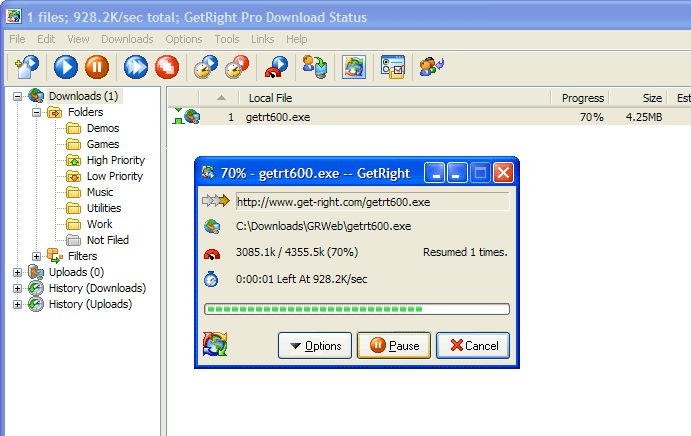
Task: Open the Tools menu
Action: [227, 39]
